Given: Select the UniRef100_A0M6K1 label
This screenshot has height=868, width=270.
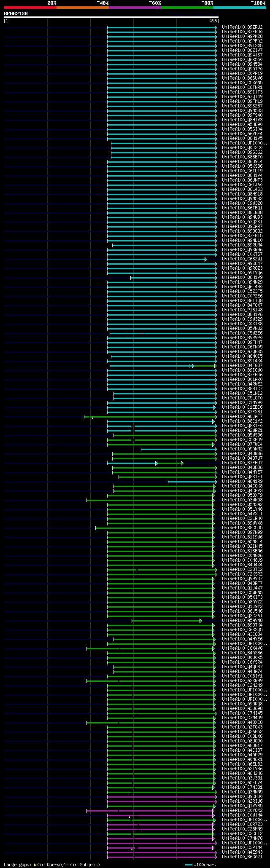Looking at the screenshot, I should tap(242, 759).
